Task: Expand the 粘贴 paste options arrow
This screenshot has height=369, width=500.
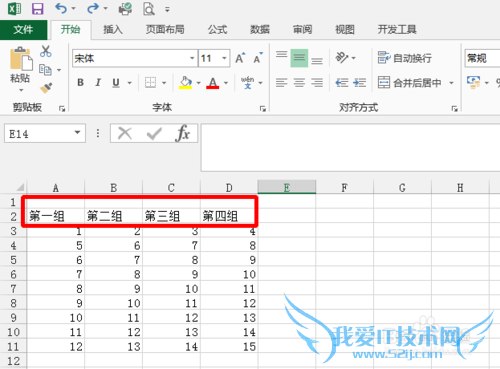Action: [21, 90]
